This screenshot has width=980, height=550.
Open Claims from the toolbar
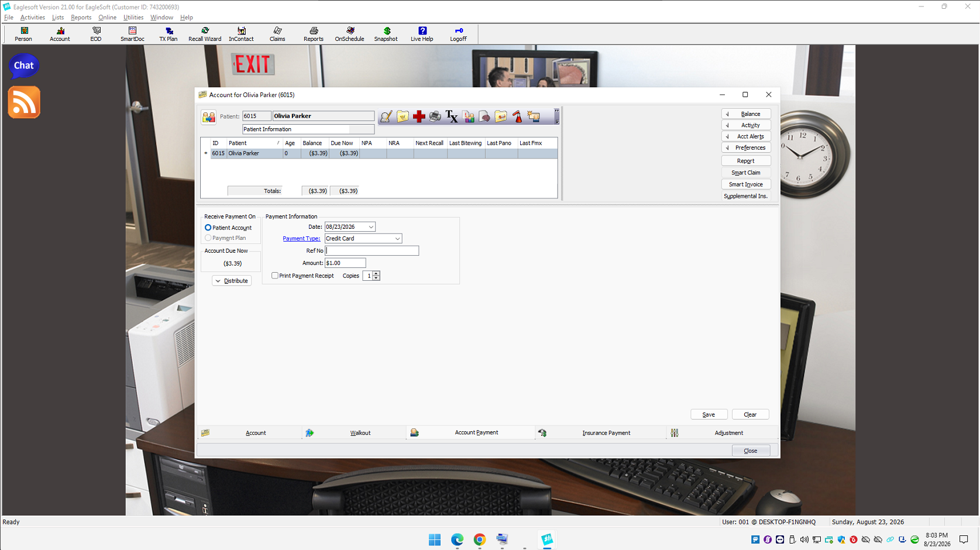(277, 34)
